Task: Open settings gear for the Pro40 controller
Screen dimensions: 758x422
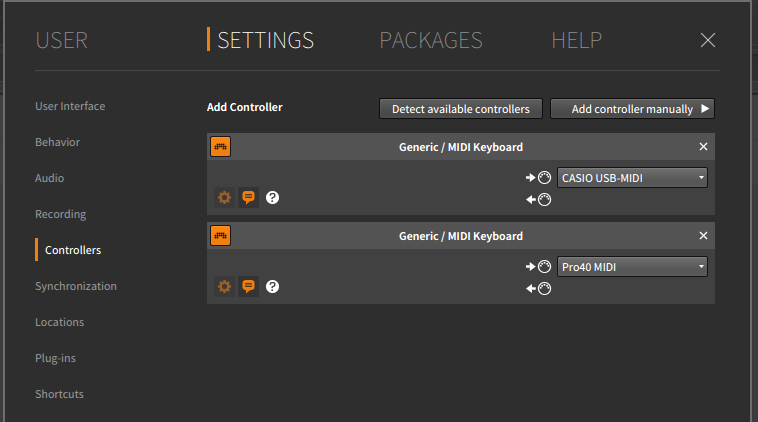Action: tap(224, 287)
